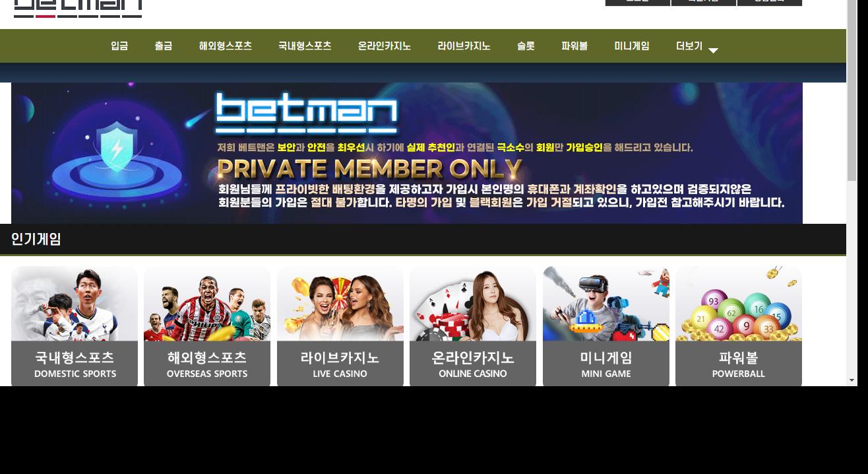Select 라이브카지노 navigation item

(x=464, y=46)
